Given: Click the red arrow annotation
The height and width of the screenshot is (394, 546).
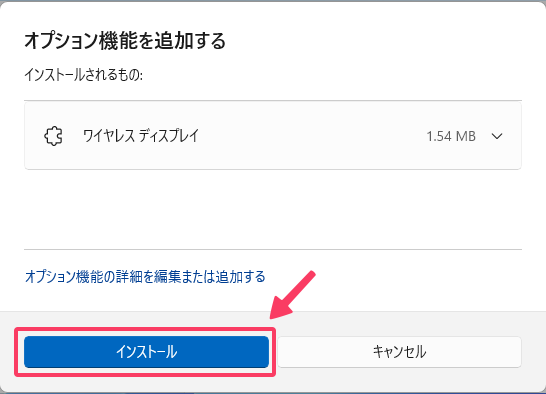Looking at the screenshot, I should tap(292, 294).
